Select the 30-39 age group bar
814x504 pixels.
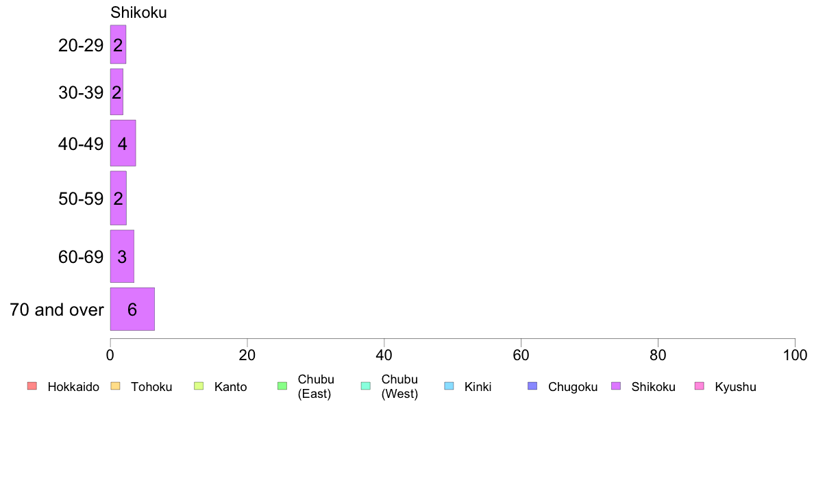(116, 92)
